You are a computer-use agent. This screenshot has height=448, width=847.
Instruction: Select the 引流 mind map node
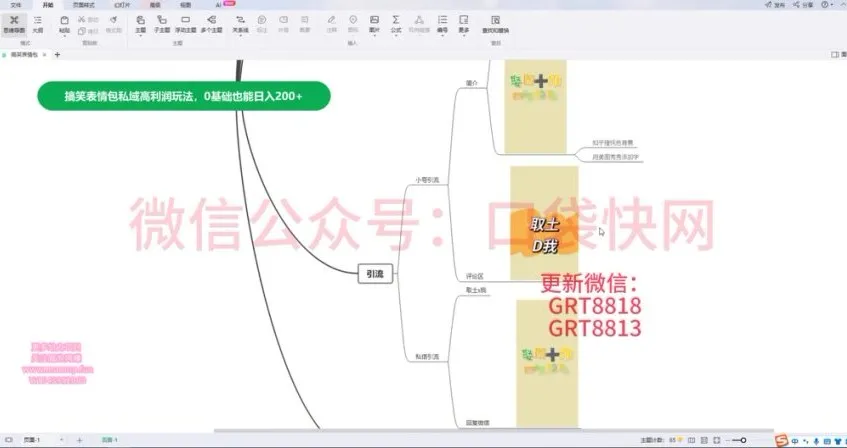(375, 273)
